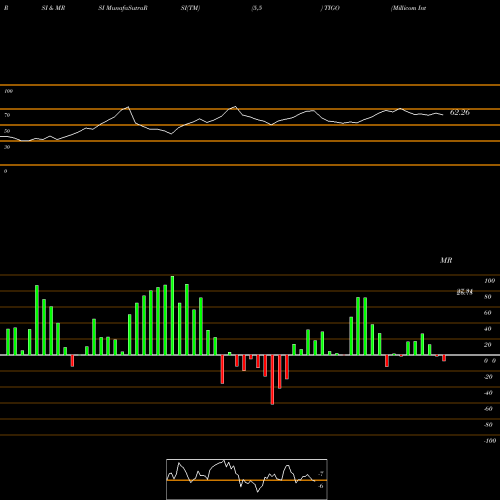Click the first RSI line peak near 70
The height and width of the screenshot is (500, 500).
pyautogui.click(x=128, y=107)
